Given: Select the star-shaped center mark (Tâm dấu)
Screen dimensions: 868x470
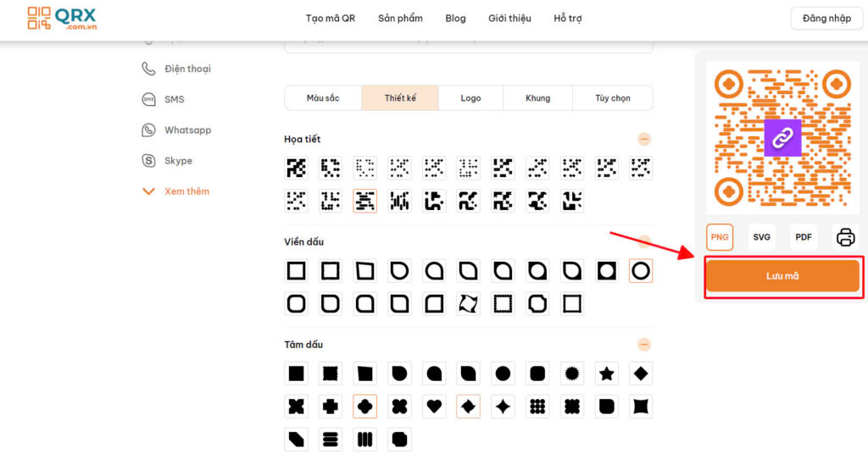Looking at the screenshot, I should click(x=607, y=373).
